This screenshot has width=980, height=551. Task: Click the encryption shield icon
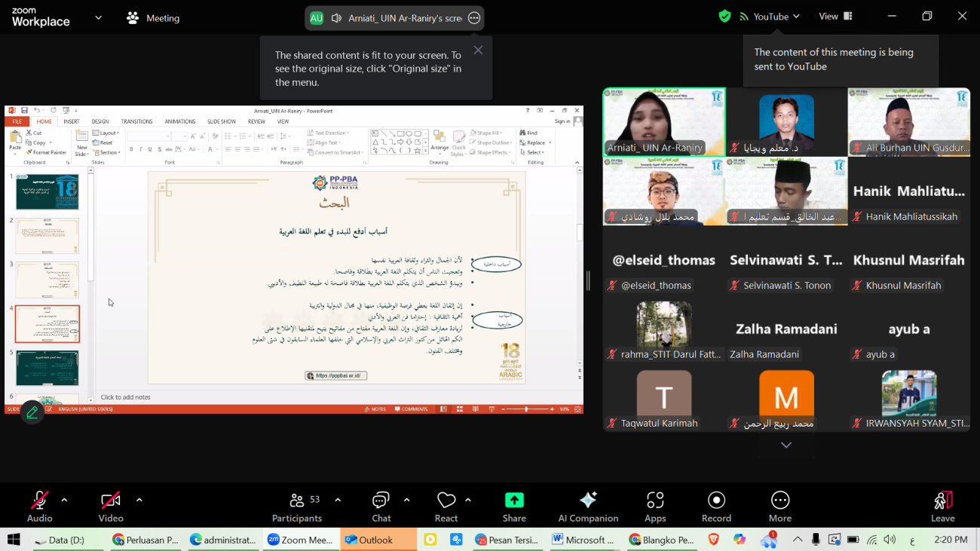point(724,17)
